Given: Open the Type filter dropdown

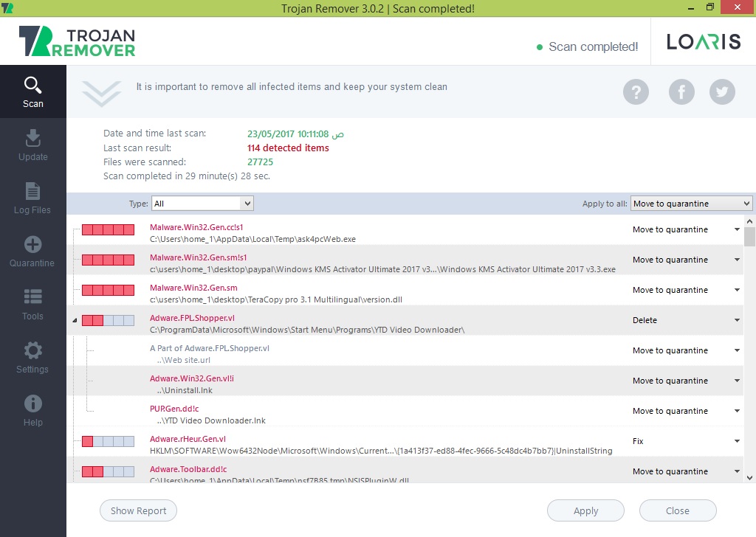Looking at the screenshot, I should click(x=202, y=204).
